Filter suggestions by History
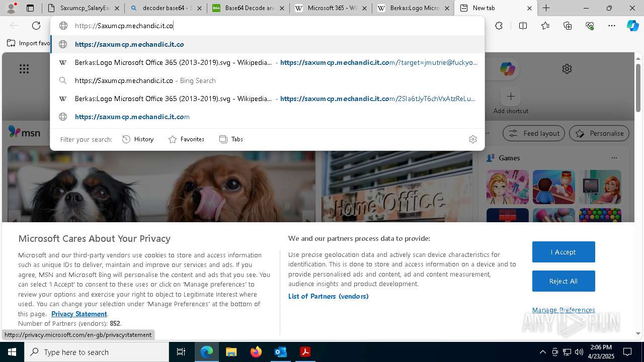 138,139
